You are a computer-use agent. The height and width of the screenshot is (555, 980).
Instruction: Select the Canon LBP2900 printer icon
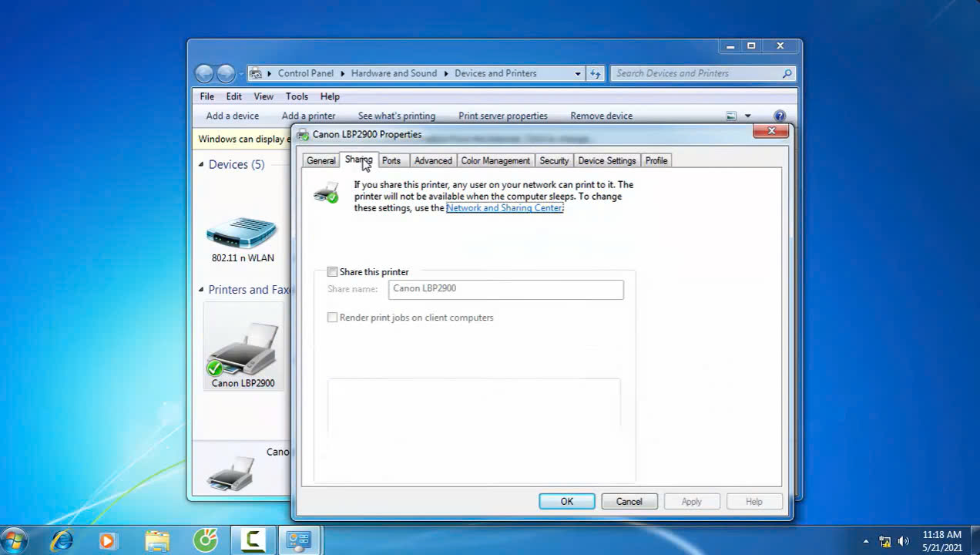tap(243, 347)
